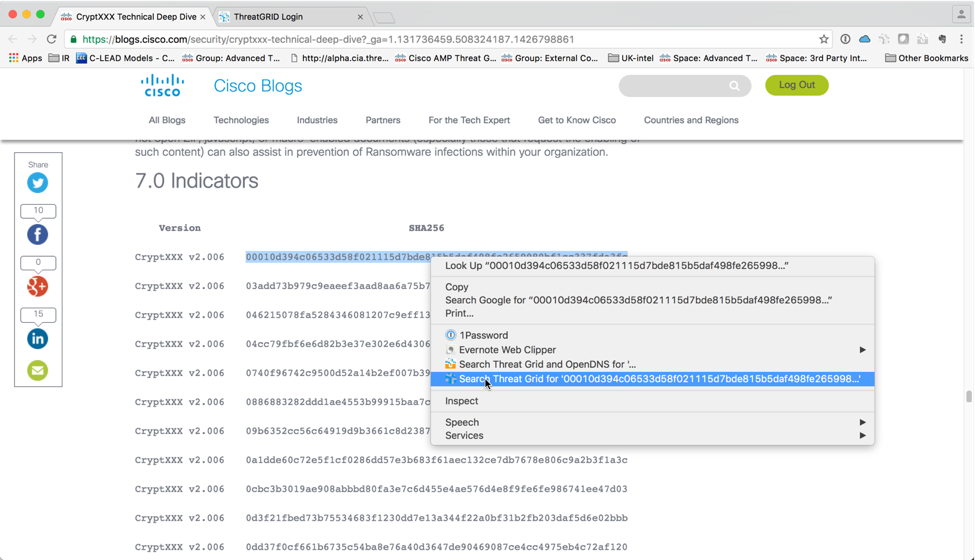This screenshot has height=560, width=975.
Task: Open the All Blogs link
Action: pos(167,120)
